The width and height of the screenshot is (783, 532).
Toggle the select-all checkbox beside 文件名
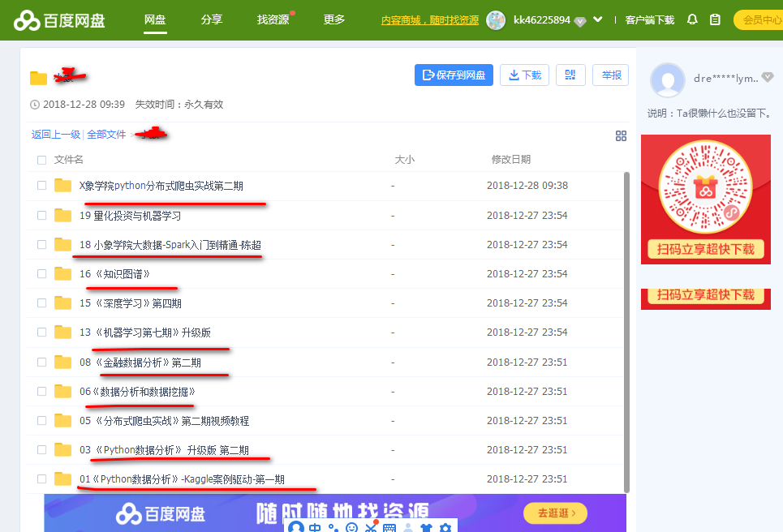tap(42, 161)
